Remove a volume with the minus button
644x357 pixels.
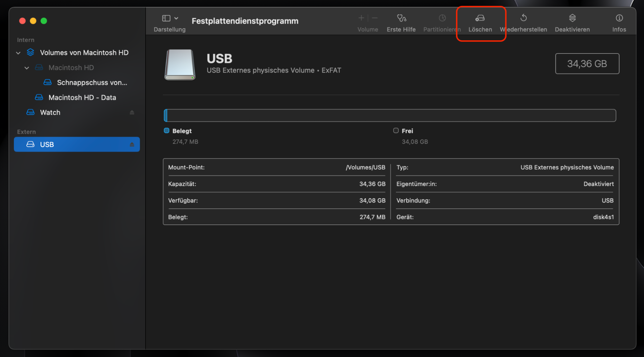[374, 18]
